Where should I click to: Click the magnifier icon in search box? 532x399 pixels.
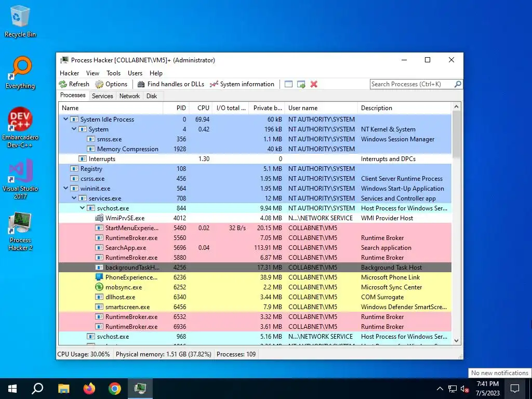click(x=458, y=84)
